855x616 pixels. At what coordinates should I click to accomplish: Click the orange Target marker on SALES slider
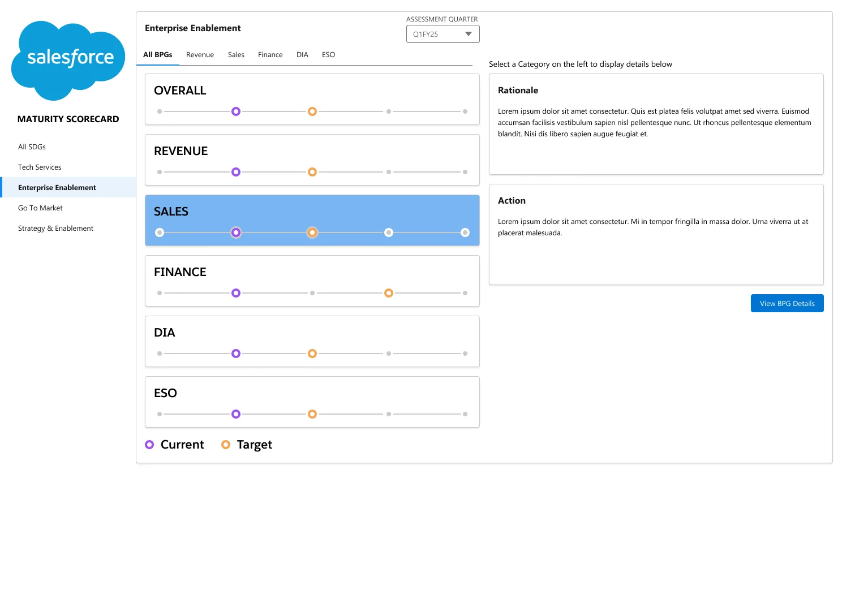312,232
